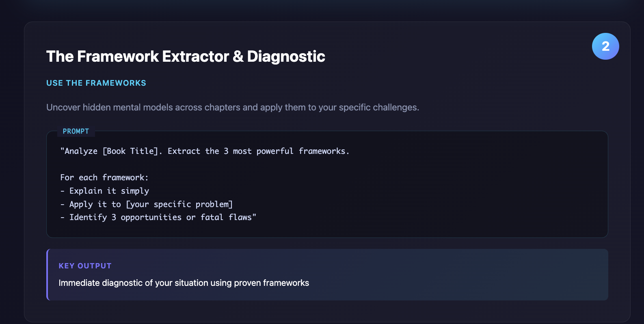The width and height of the screenshot is (644, 324).
Task: Click the [Book Title] placeholder in prompt
Action: point(130,151)
